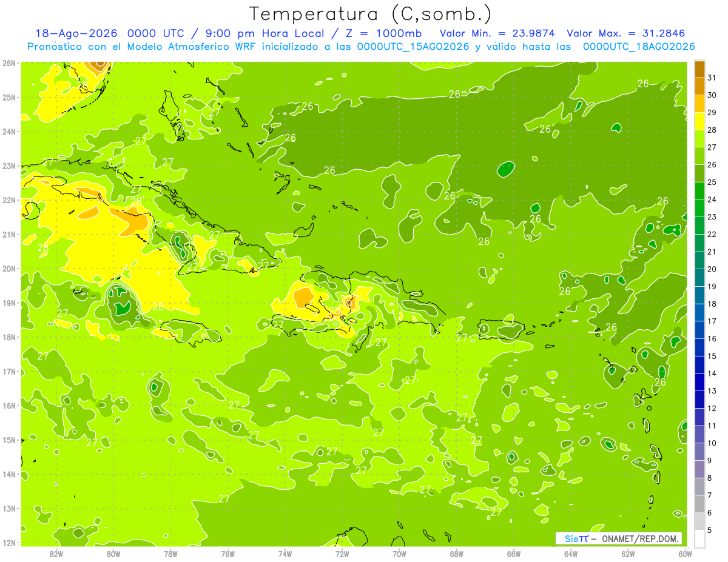Click the 14N latitude axis label

point(8,474)
